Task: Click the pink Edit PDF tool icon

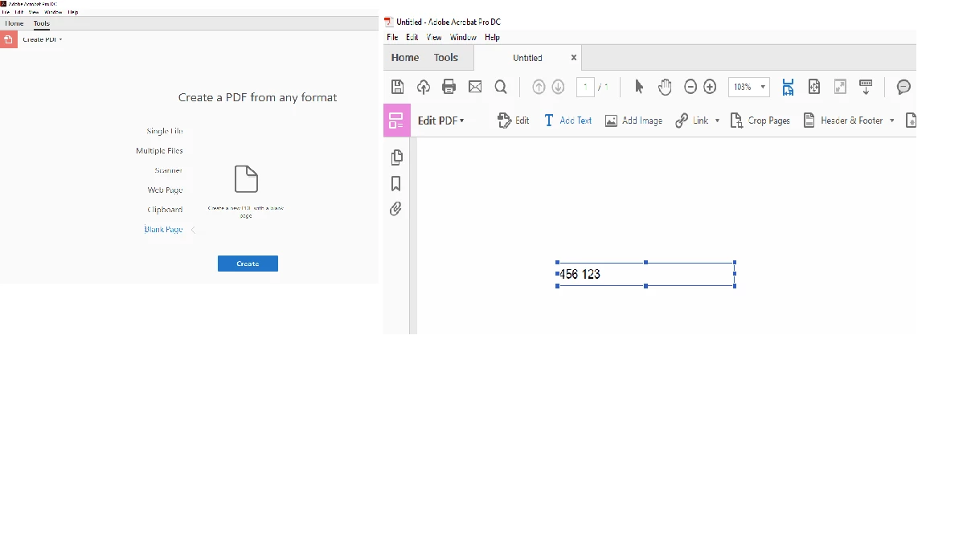Action: click(x=396, y=121)
